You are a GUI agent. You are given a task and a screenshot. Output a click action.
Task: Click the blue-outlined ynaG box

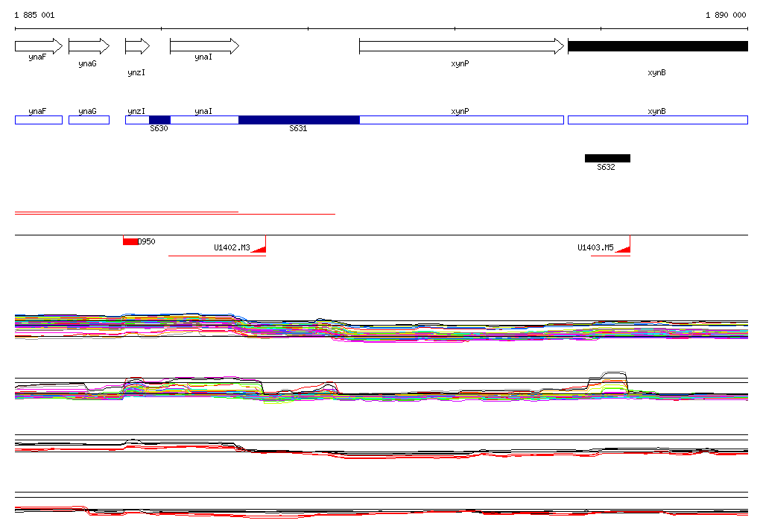pos(89,120)
